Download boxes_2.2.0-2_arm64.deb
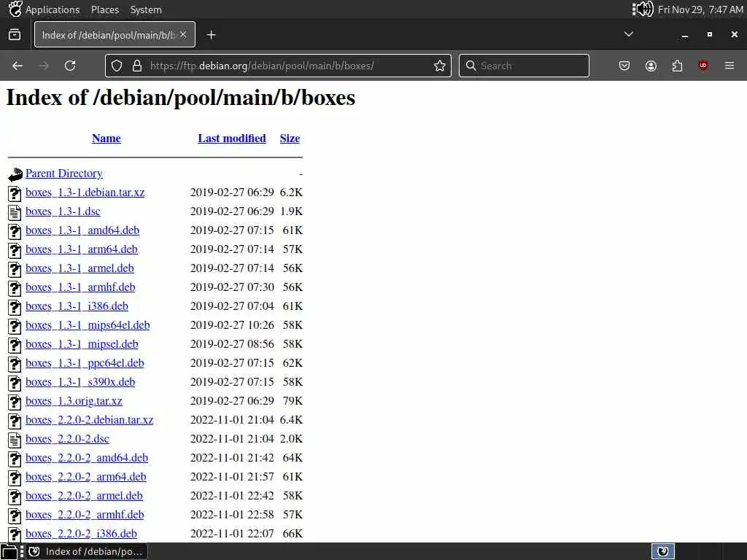 pyautogui.click(x=86, y=477)
